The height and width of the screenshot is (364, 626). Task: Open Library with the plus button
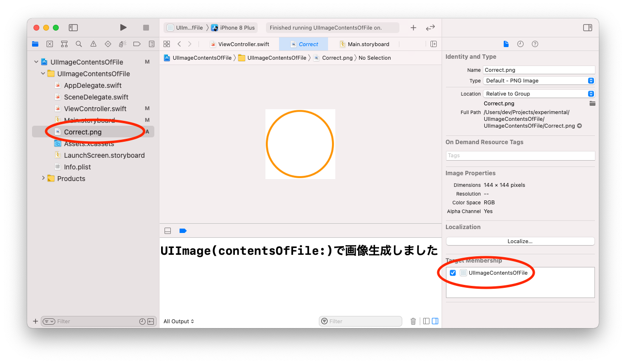[413, 28]
